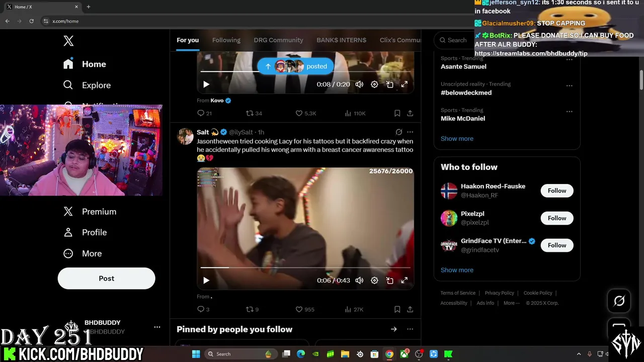Switch to BANK$ INTERN$ tab
This screenshot has height=362, width=644.
point(341,40)
